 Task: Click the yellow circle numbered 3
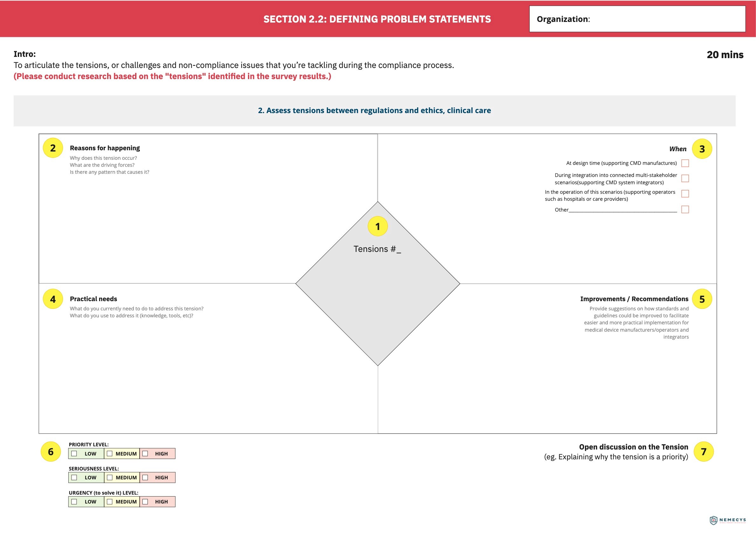(x=702, y=149)
